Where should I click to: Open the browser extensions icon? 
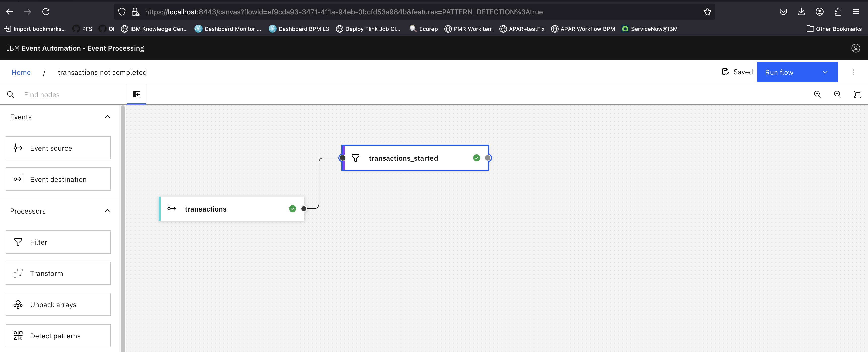[x=838, y=12]
